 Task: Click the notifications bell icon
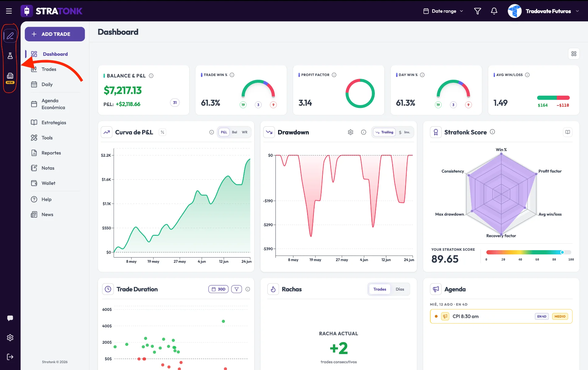[494, 11]
